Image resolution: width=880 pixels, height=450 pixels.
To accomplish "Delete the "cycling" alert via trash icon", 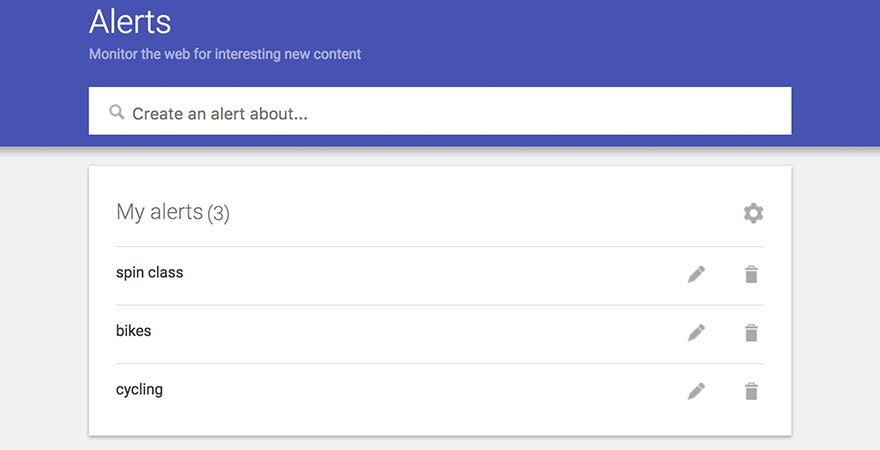I will coord(751,391).
